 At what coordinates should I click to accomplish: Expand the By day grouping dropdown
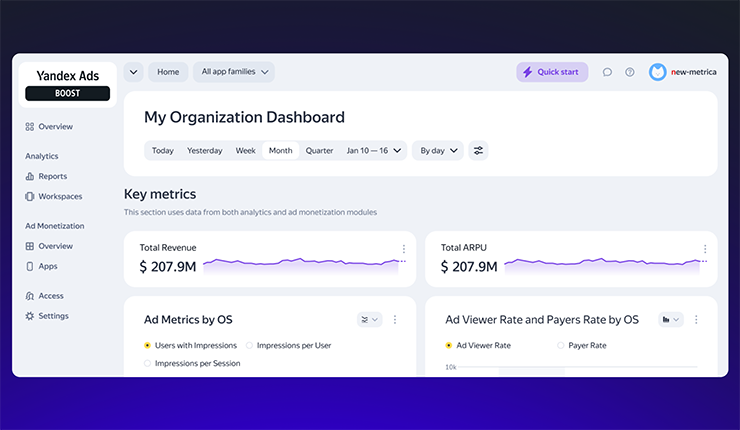[438, 151]
